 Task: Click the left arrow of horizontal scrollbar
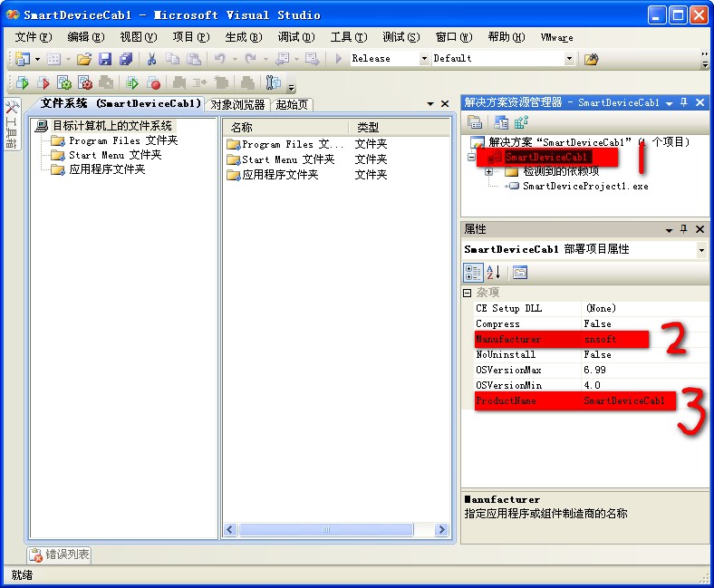[230, 529]
